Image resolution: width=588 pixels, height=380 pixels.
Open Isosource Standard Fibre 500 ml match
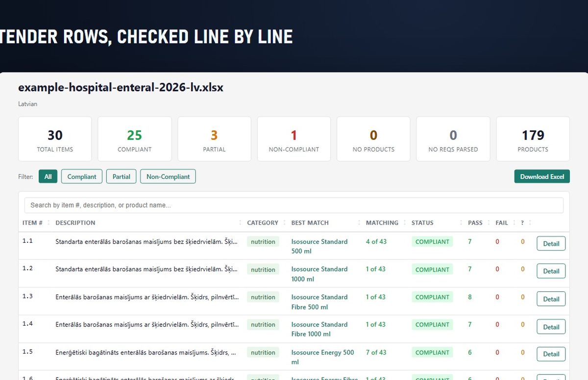[x=319, y=302]
